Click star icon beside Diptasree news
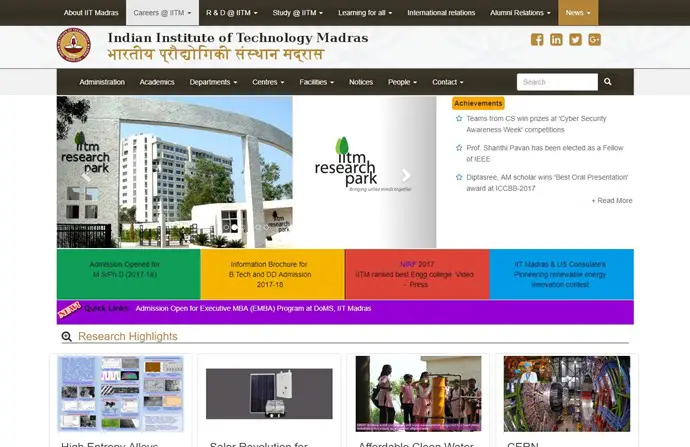 pos(459,177)
